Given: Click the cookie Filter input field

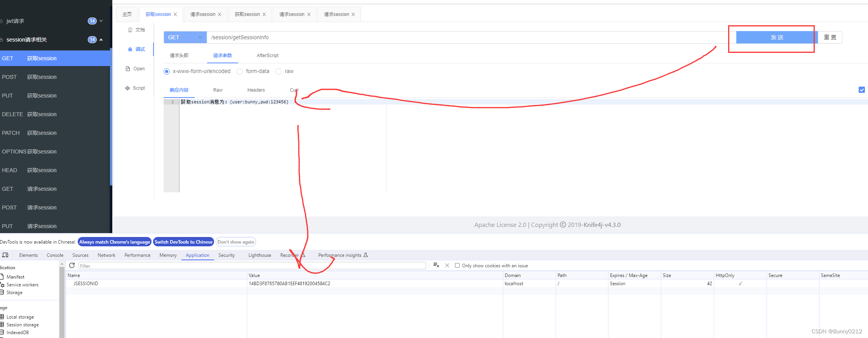Looking at the screenshot, I should coord(252,266).
